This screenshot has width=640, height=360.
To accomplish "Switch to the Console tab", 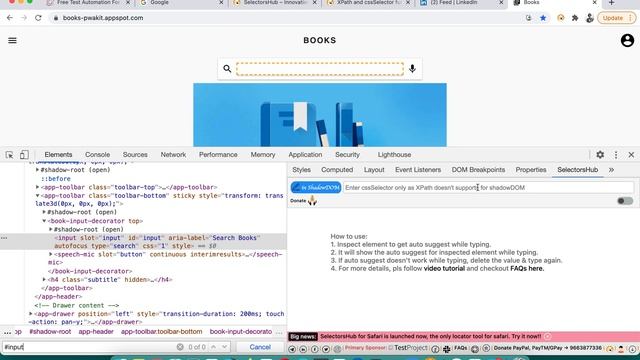I will [98, 155].
